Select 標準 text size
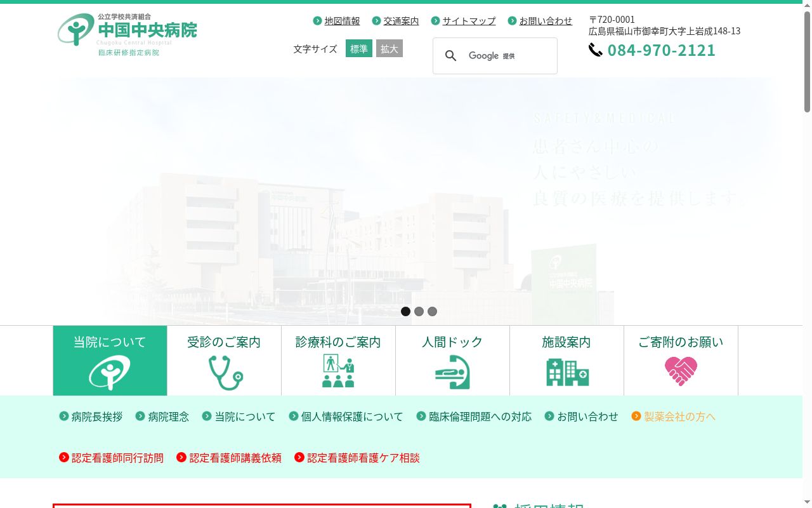Screen dimensions: 812x508 coord(359,48)
